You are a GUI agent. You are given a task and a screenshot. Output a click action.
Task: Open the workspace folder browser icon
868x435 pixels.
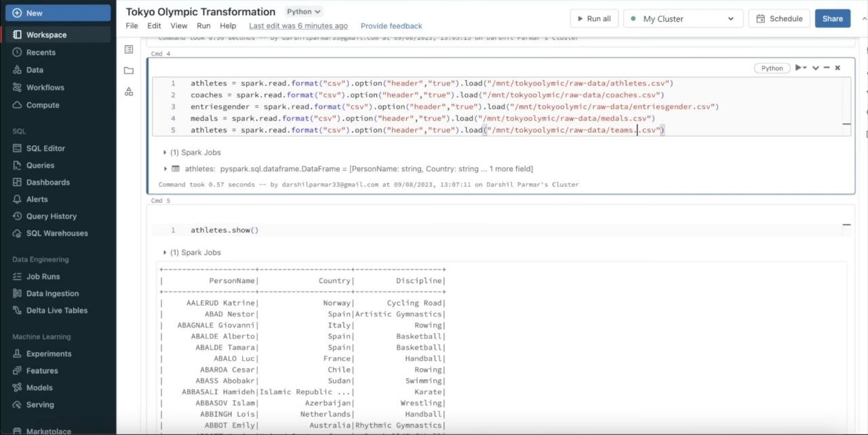point(129,71)
